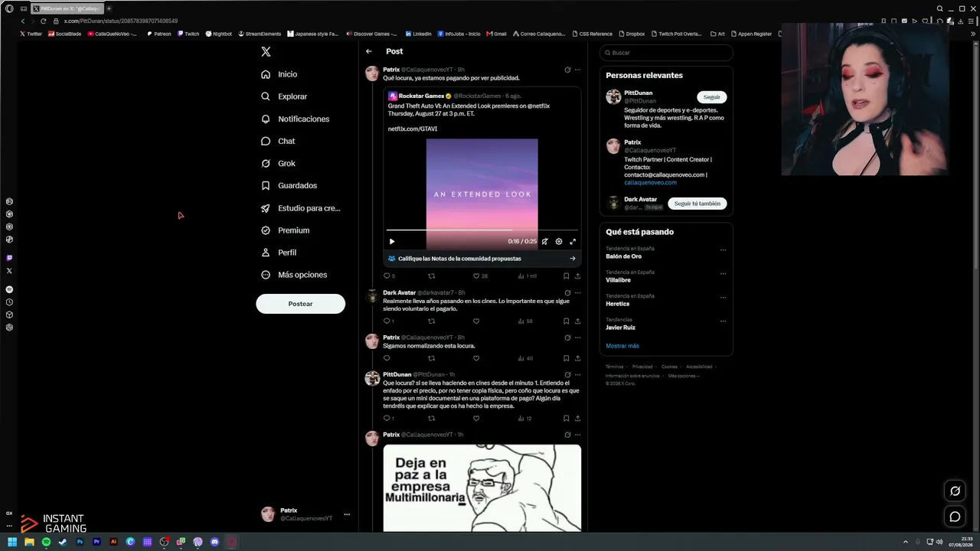The height and width of the screenshot is (551, 980).
Task: Launch Steam from the taskbar
Action: click(x=63, y=542)
